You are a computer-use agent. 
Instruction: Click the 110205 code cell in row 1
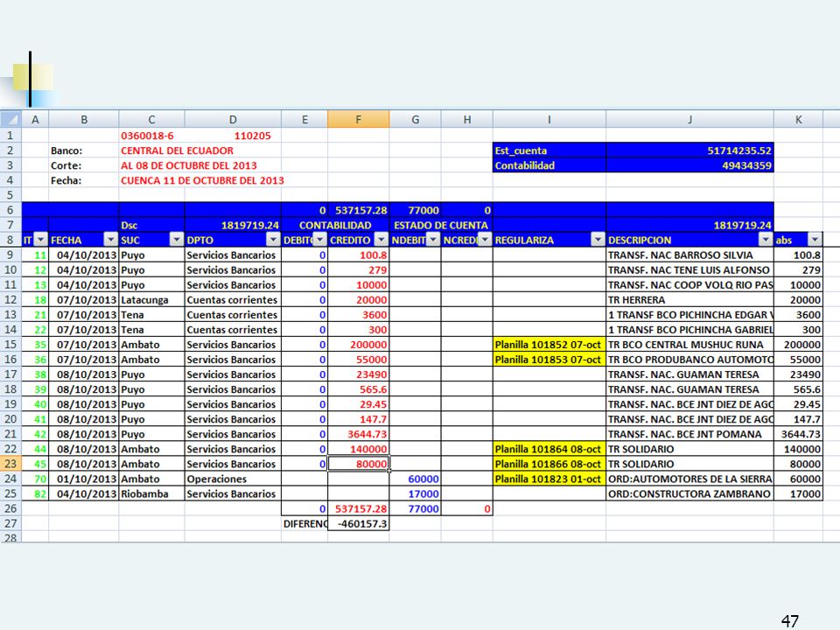click(x=233, y=136)
